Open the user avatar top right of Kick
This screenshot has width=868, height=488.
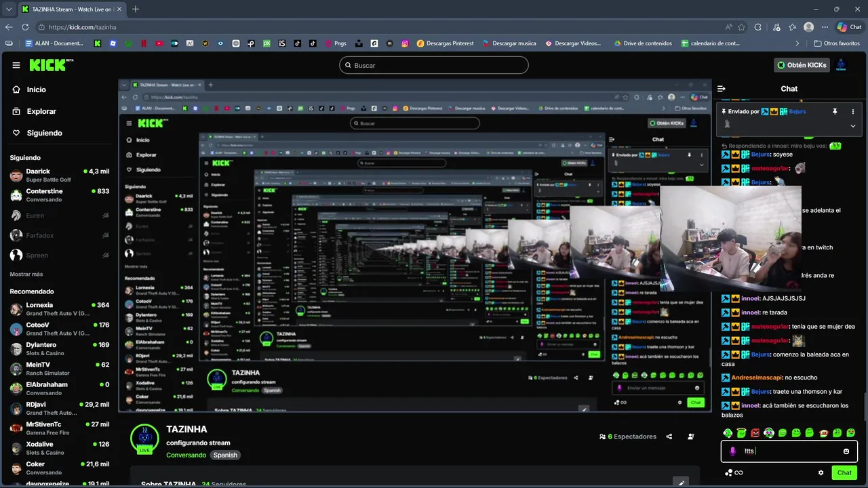tap(841, 65)
